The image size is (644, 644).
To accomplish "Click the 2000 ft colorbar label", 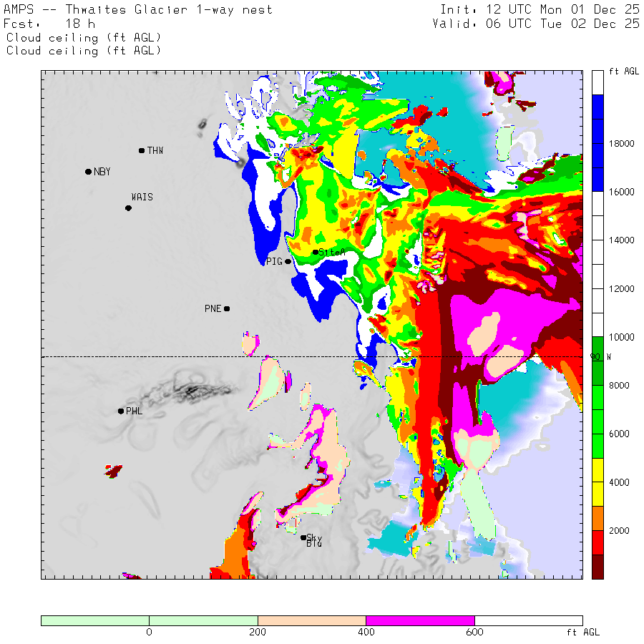I will click(619, 531).
